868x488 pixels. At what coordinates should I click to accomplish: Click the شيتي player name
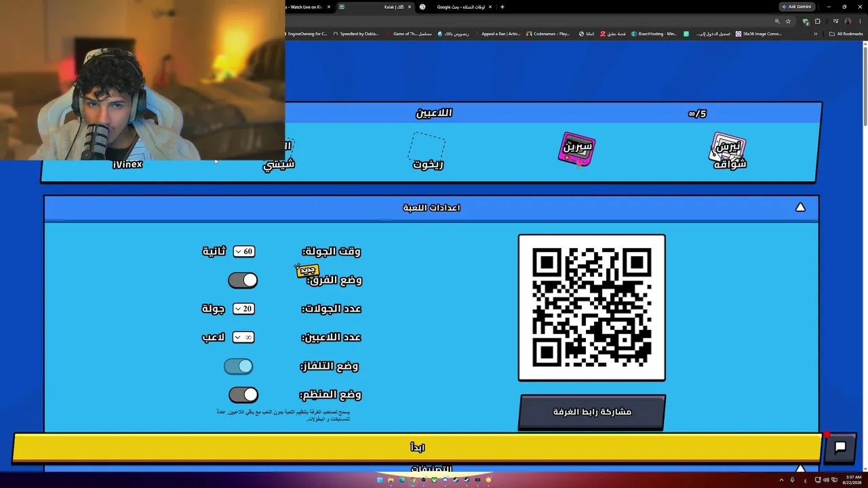(279, 164)
